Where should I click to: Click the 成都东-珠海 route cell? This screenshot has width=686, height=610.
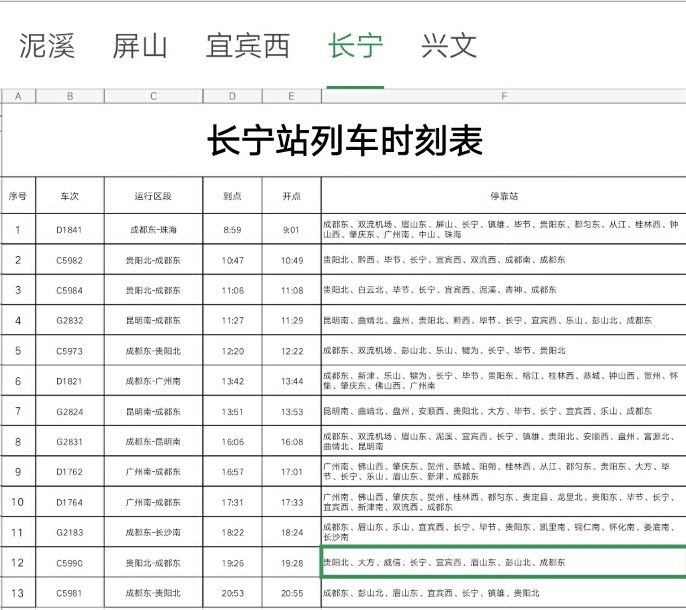[153, 230]
